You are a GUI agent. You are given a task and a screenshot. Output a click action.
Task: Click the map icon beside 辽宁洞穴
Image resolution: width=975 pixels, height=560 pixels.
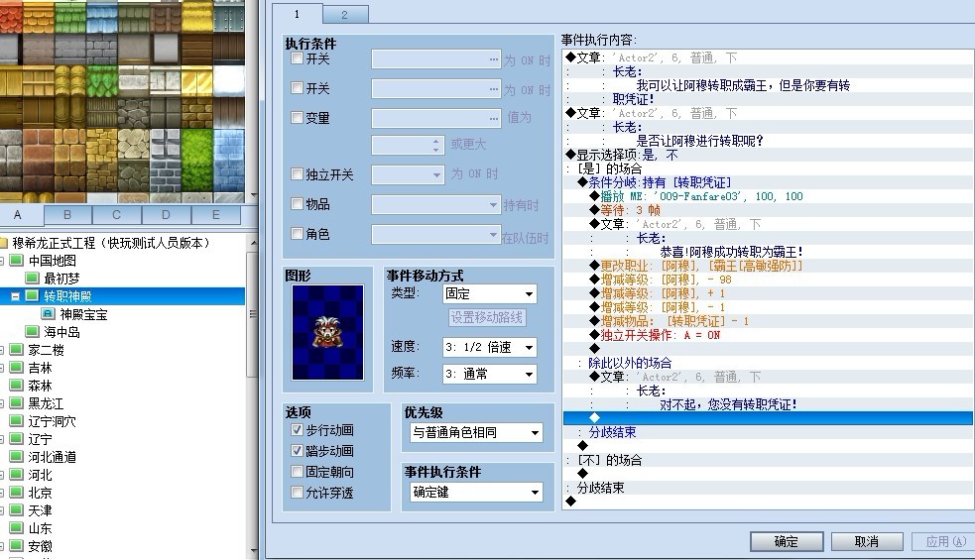coord(17,421)
